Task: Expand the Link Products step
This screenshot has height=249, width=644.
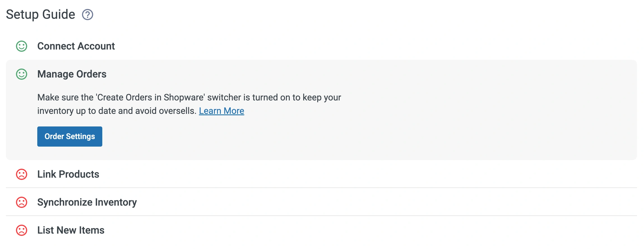Action: pos(68,174)
